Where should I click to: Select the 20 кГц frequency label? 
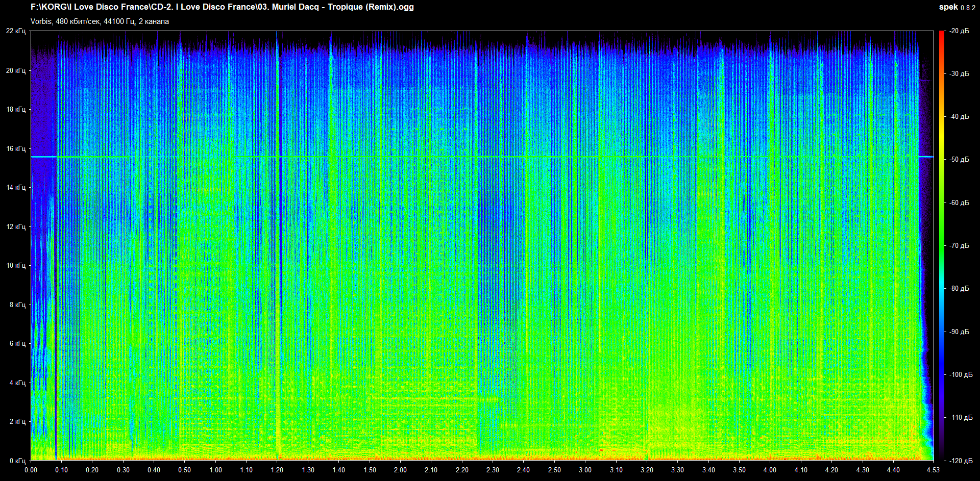[16, 70]
